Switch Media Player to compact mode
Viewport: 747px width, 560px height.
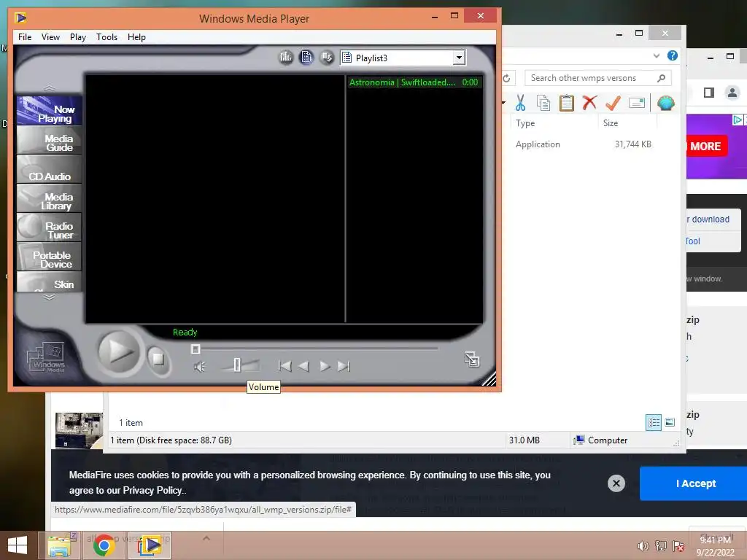472,359
